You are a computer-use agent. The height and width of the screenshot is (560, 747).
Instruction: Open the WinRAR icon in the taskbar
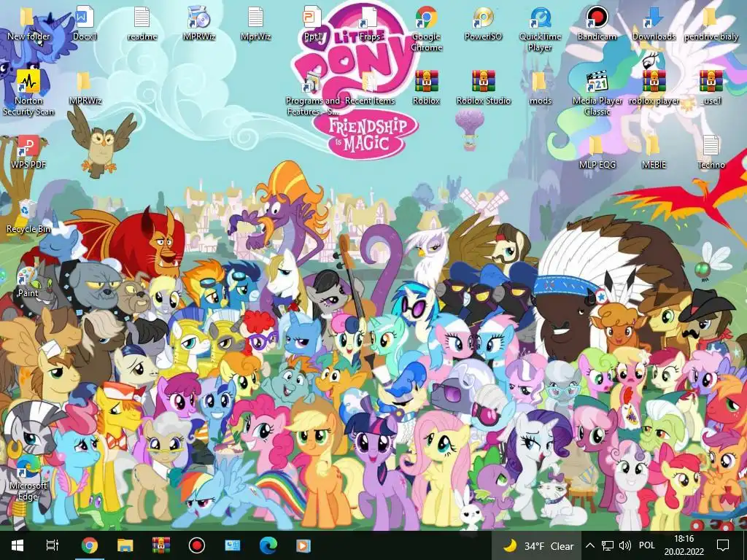(x=161, y=545)
